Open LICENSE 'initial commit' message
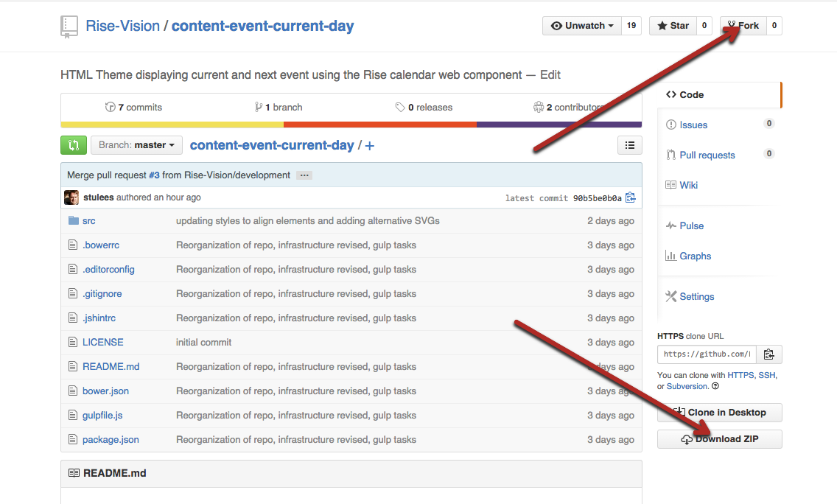Screen dimensions: 837x504 tap(204, 342)
